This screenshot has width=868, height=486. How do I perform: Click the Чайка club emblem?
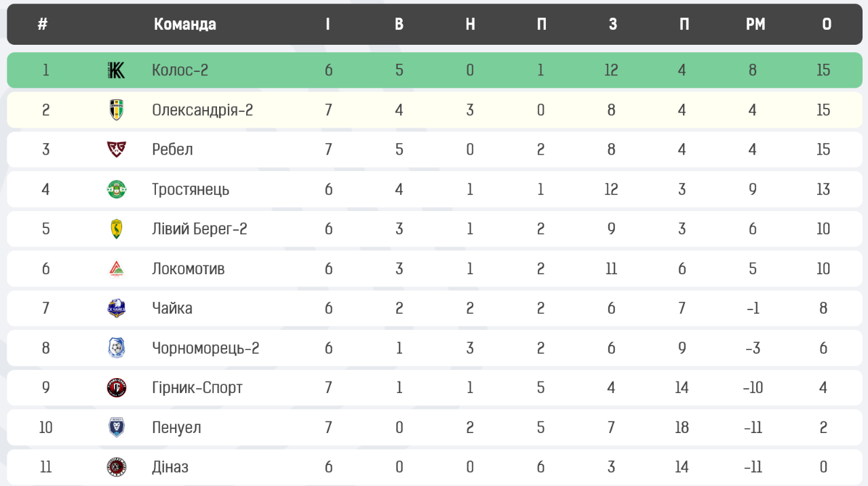pos(117,308)
